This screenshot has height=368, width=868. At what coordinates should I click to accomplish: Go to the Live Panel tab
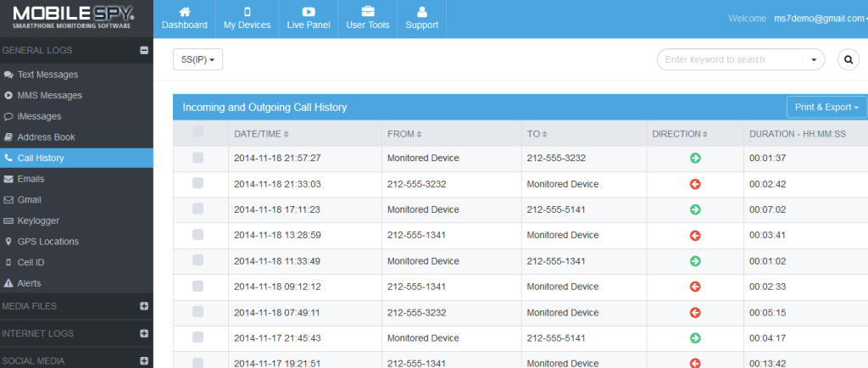[x=309, y=19]
